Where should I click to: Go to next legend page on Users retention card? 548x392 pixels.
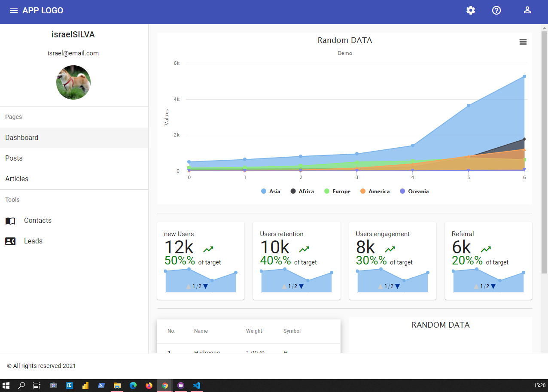(301, 286)
